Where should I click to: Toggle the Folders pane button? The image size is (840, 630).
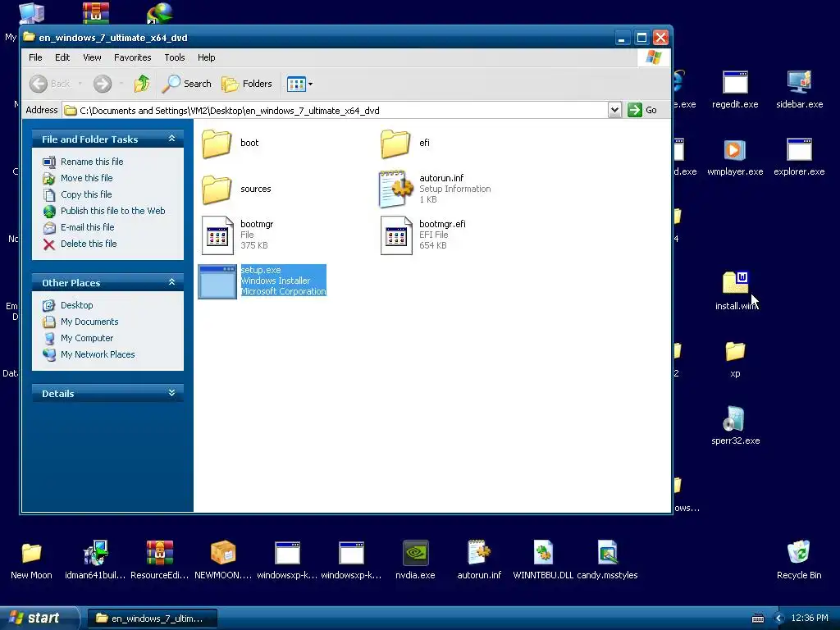pyautogui.click(x=247, y=84)
